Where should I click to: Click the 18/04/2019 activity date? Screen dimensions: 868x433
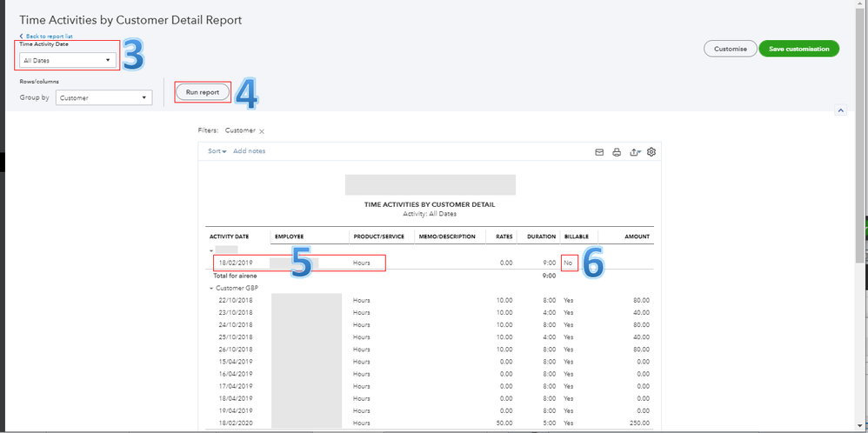click(237, 398)
